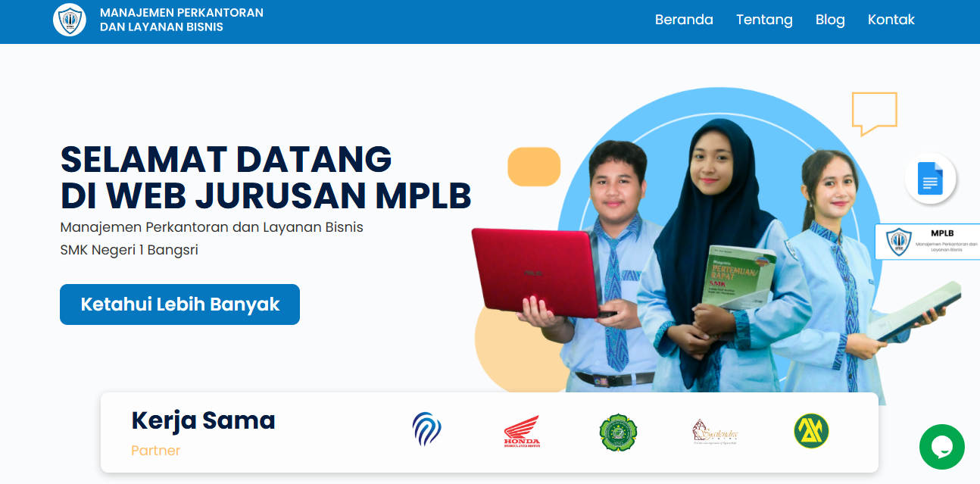Open the blue document icon beside the hero image
Image resolution: width=980 pixels, height=484 pixels.
pyautogui.click(x=930, y=180)
